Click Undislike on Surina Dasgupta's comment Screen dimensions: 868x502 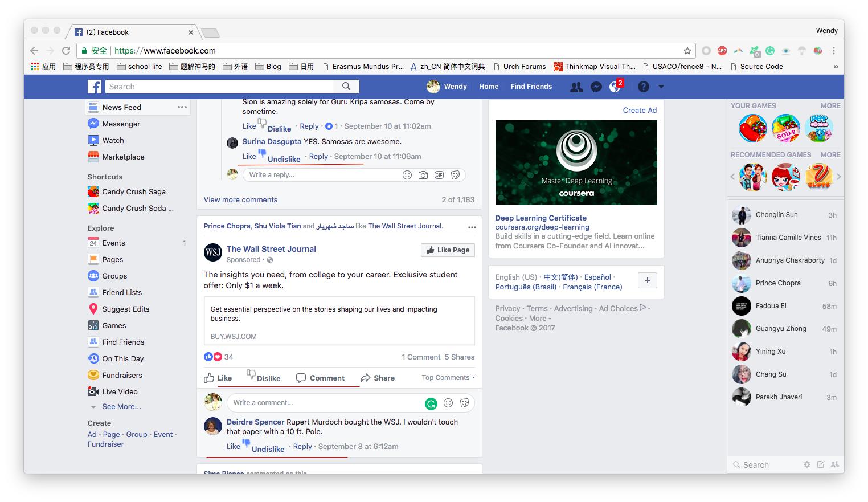click(x=280, y=157)
